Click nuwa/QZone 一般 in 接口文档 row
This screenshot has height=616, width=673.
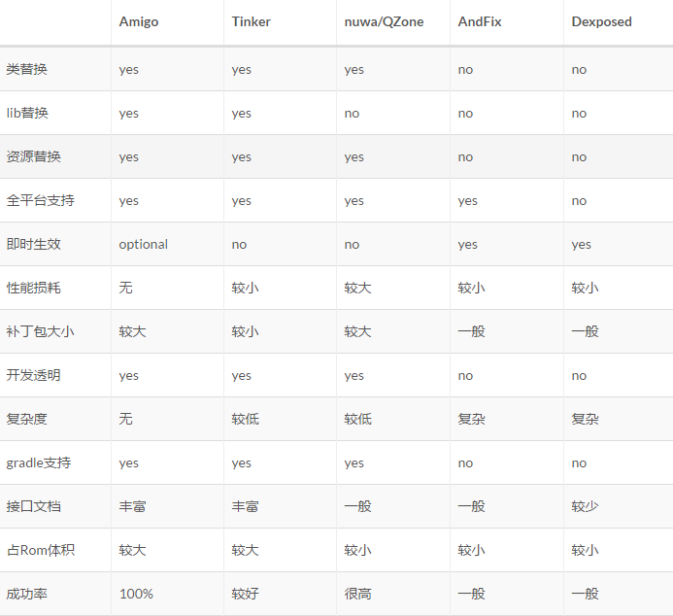point(358,506)
